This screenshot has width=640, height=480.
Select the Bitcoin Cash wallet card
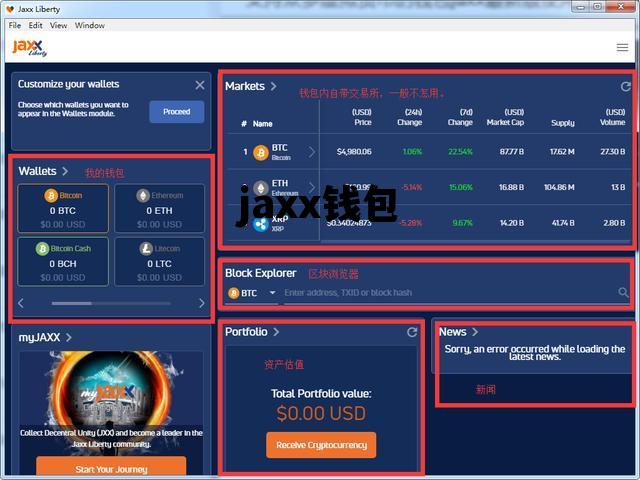[x=63, y=262]
